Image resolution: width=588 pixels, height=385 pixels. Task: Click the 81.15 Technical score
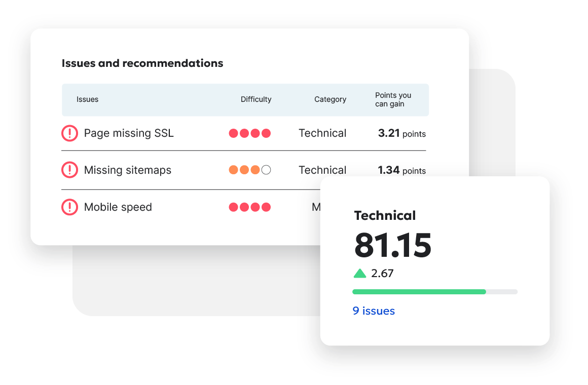click(x=393, y=245)
